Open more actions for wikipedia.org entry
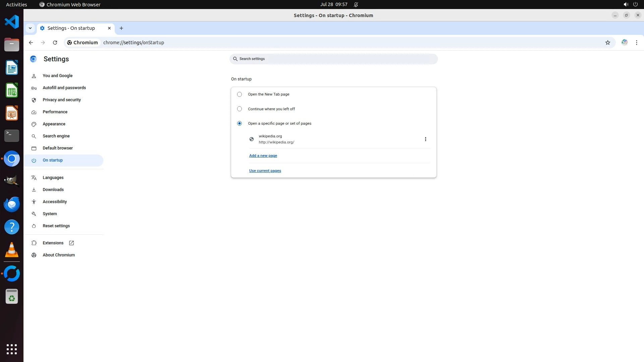This screenshot has width=644, height=362. click(425, 139)
